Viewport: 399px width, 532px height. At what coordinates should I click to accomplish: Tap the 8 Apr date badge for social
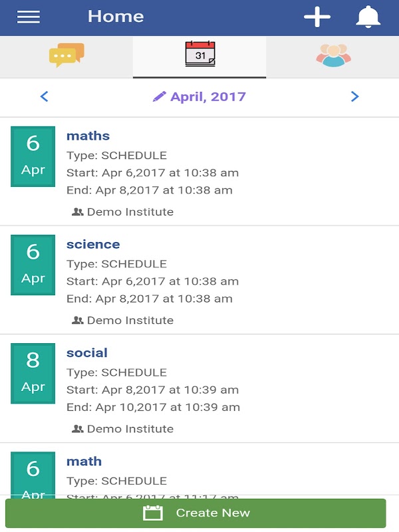[x=33, y=373]
